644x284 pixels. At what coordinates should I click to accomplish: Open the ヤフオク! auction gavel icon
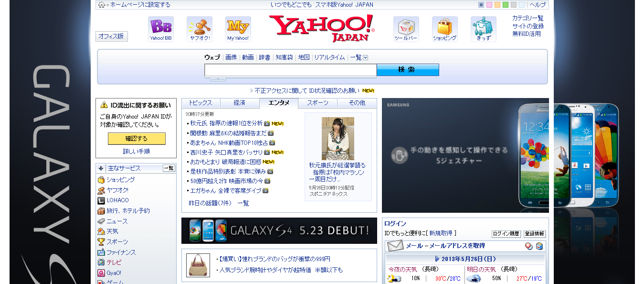coord(200,29)
